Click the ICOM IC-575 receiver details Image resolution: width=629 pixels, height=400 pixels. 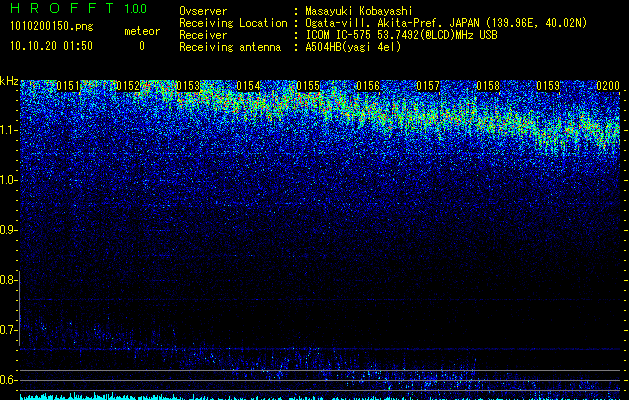[401, 35]
